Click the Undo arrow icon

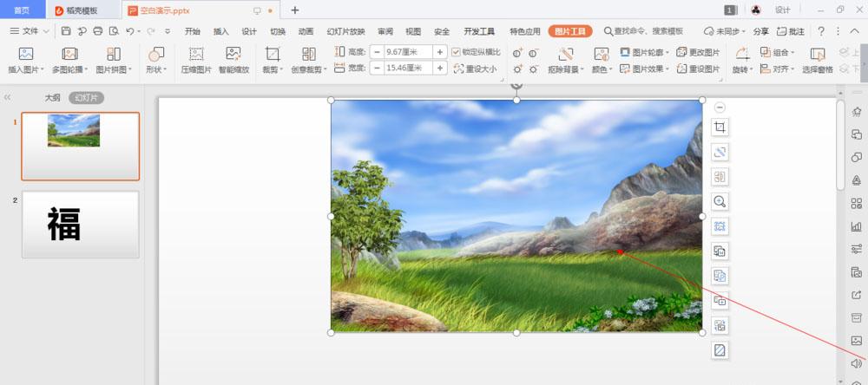click(x=129, y=31)
